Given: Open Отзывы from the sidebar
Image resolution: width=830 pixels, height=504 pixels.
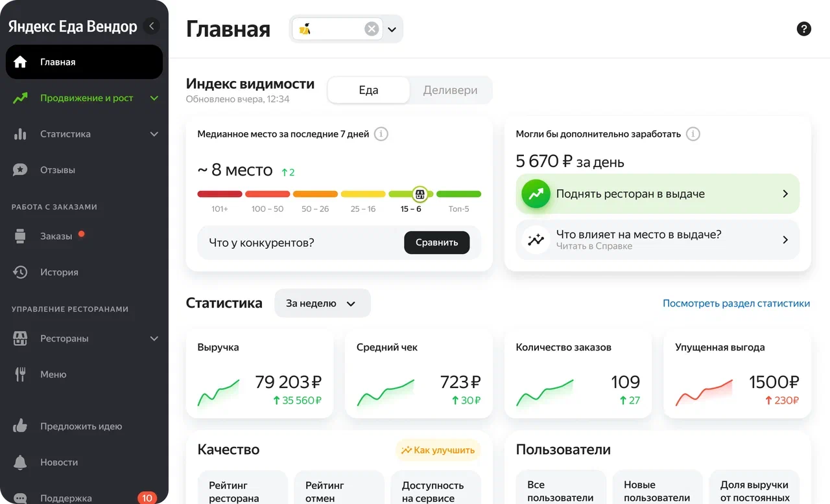Looking at the screenshot, I should (x=58, y=170).
